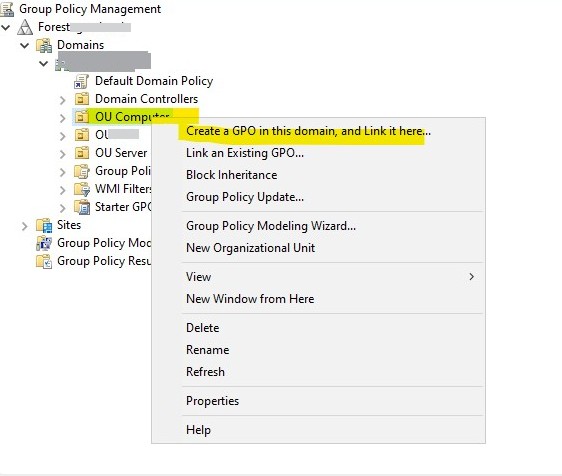Expand the Sites tree node

click(x=24, y=226)
